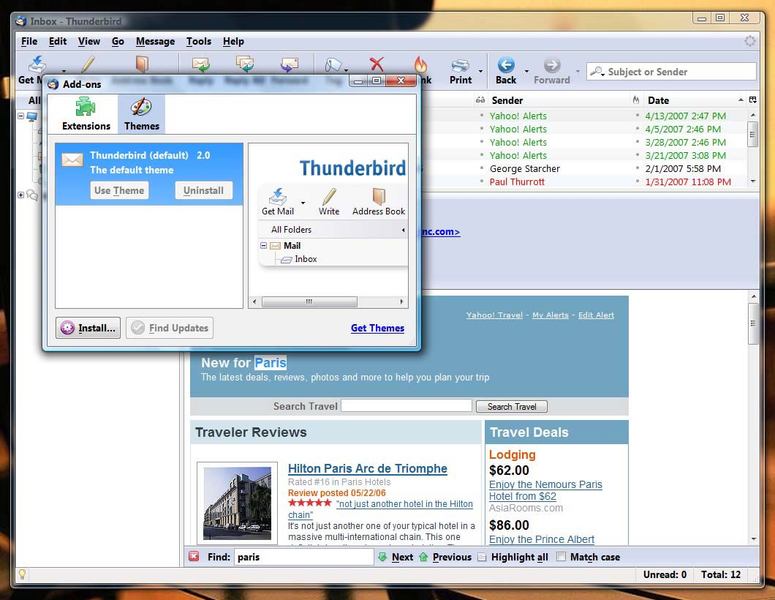The height and width of the screenshot is (600, 775).
Task: Expand the lower collapsed folder tree node
Action: (x=21, y=195)
